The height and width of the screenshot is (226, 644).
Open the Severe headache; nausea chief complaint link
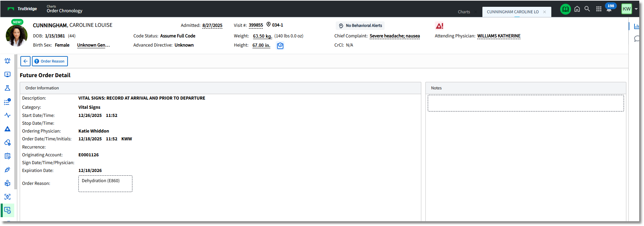coord(394,36)
